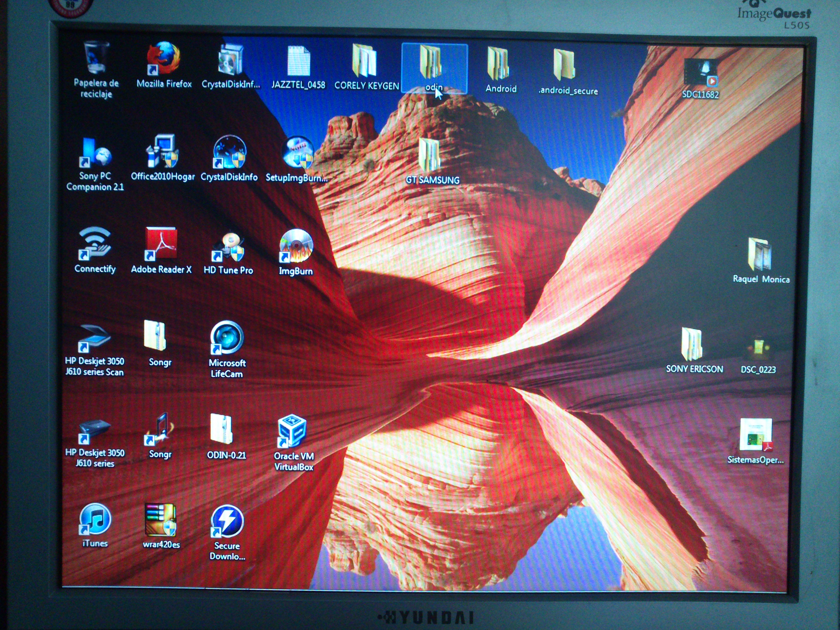Click the SONY ERICSON folder
840x630 pixels.
[x=691, y=344]
